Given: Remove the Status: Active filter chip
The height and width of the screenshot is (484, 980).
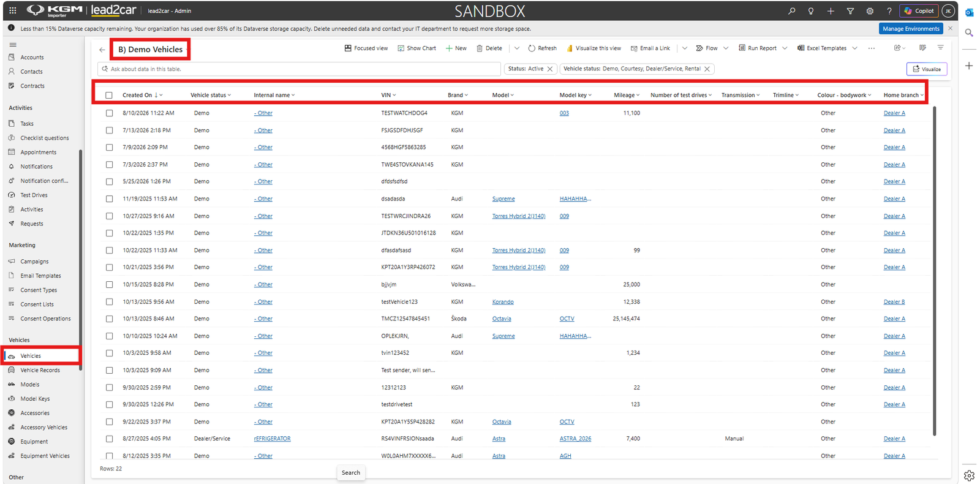Looking at the screenshot, I should coord(549,69).
